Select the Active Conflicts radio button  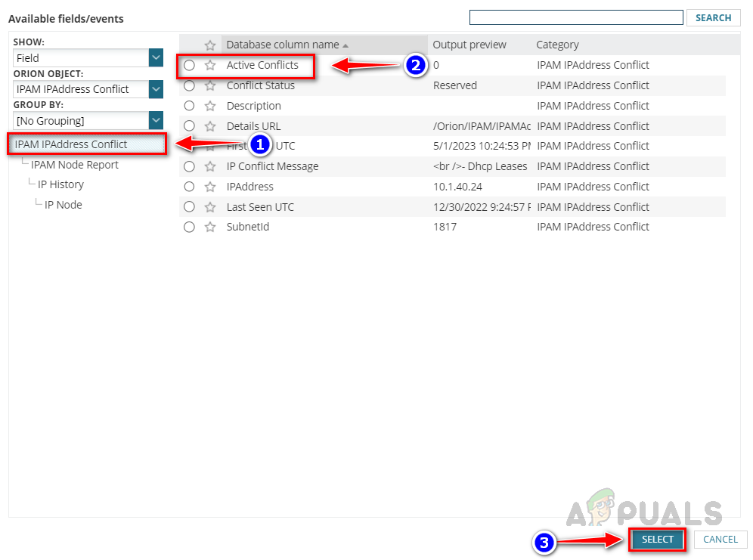coord(189,65)
